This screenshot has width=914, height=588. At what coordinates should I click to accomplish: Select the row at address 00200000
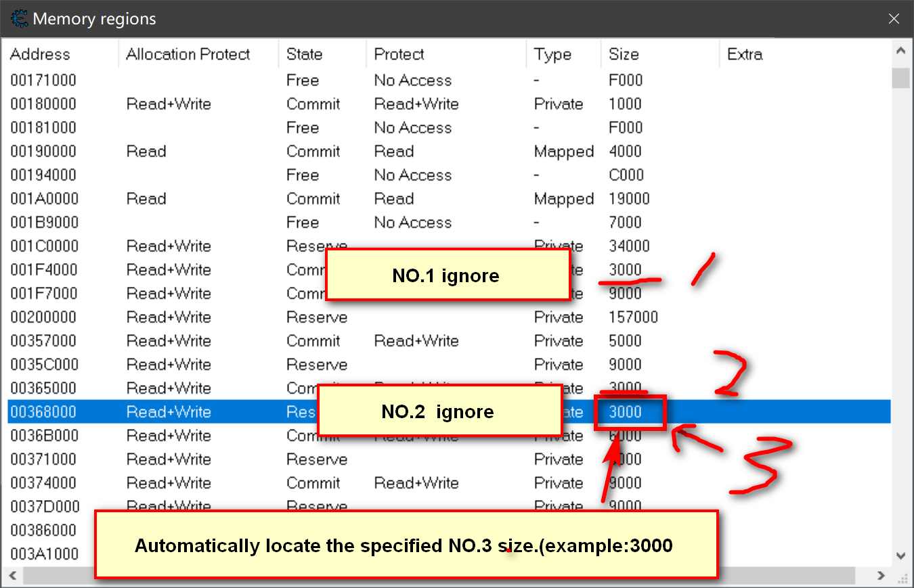coord(43,317)
